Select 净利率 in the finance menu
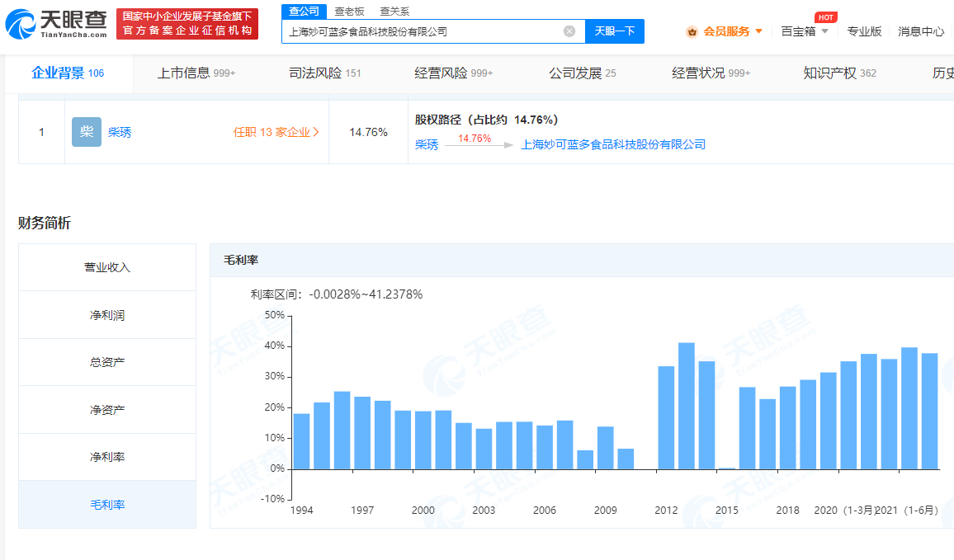 tap(107, 457)
